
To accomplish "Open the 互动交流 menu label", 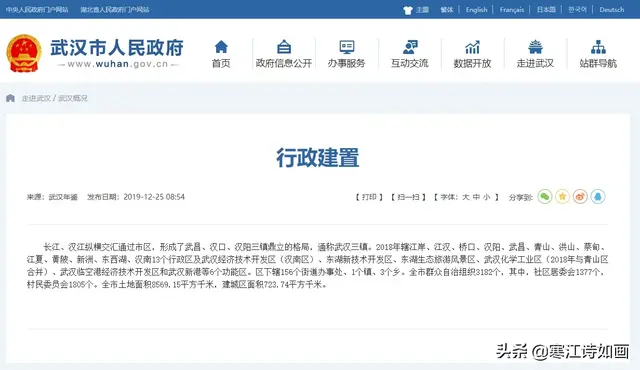I will click(x=410, y=63).
